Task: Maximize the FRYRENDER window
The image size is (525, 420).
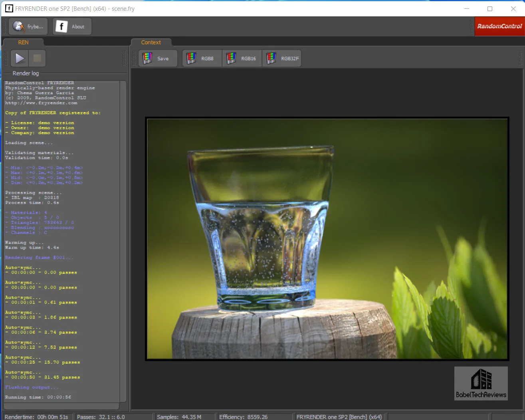Action: [x=490, y=8]
